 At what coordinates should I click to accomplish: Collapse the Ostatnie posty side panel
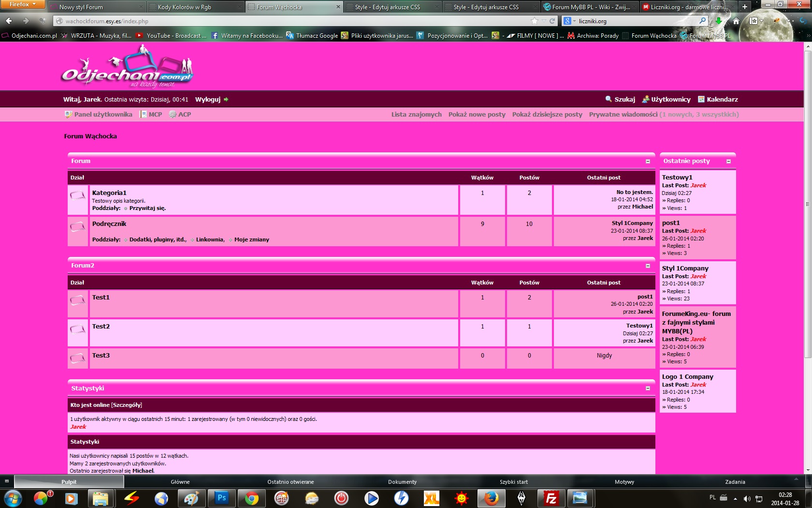pyautogui.click(x=728, y=161)
